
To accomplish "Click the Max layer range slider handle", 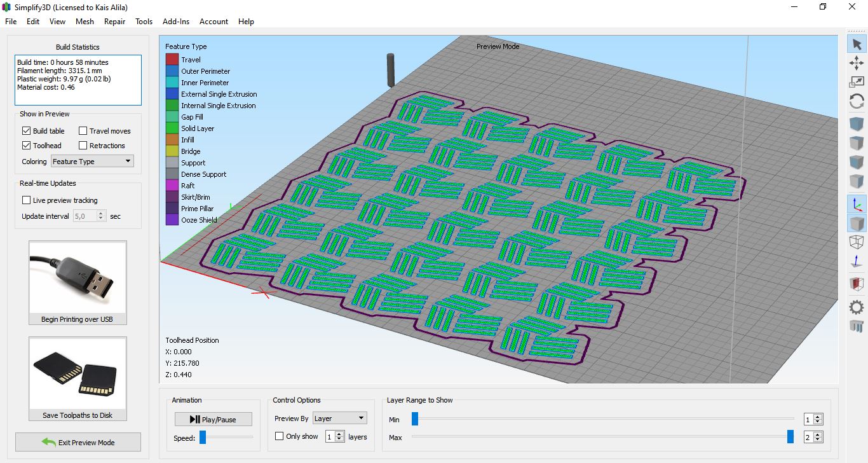I will [790, 436].
